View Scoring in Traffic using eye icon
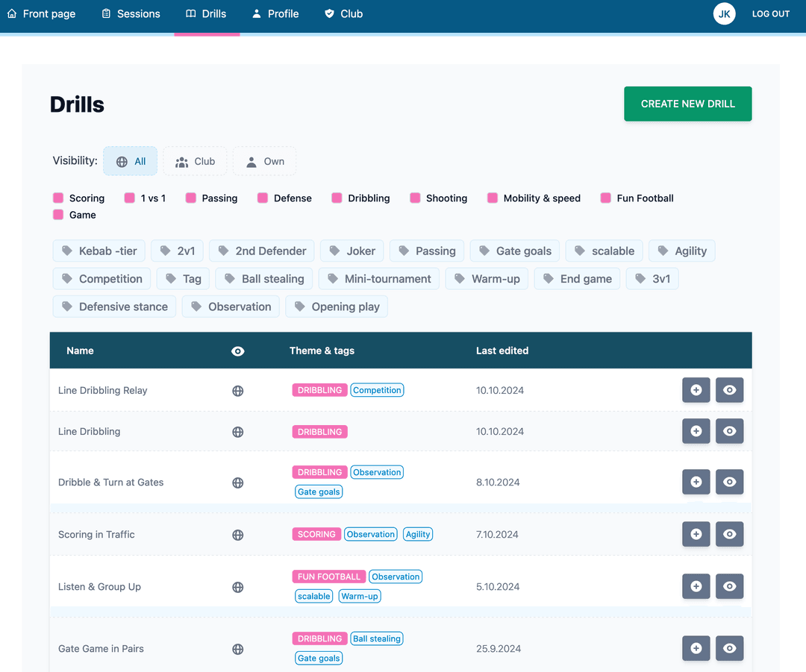This screenshot has height=672, width=806. (x=729, y=534)
